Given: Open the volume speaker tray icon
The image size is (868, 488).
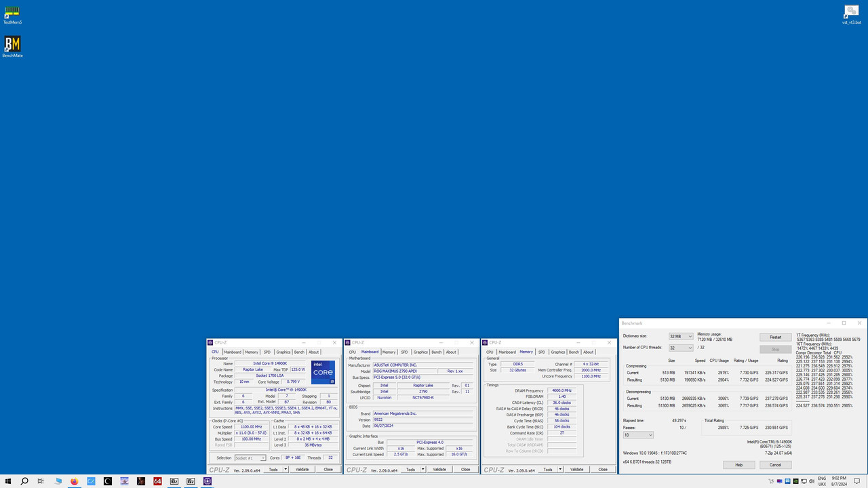Looking at the screenshot, I should (812, 481).
